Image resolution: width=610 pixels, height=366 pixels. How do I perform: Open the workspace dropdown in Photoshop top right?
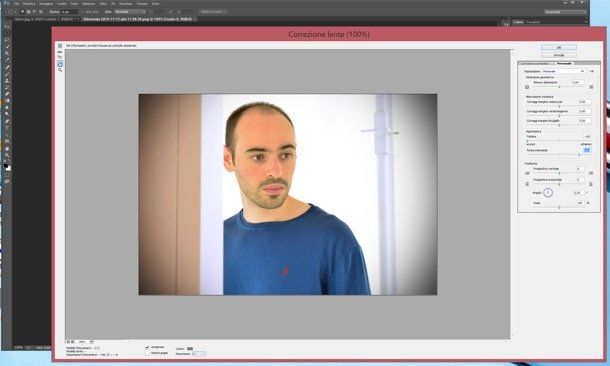click(565, 12)
